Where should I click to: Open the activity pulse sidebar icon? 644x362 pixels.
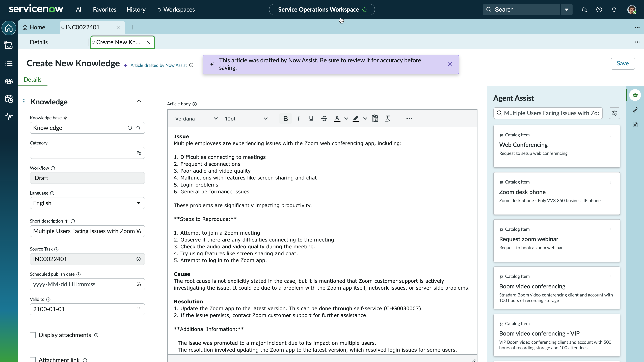click(9, 116)
